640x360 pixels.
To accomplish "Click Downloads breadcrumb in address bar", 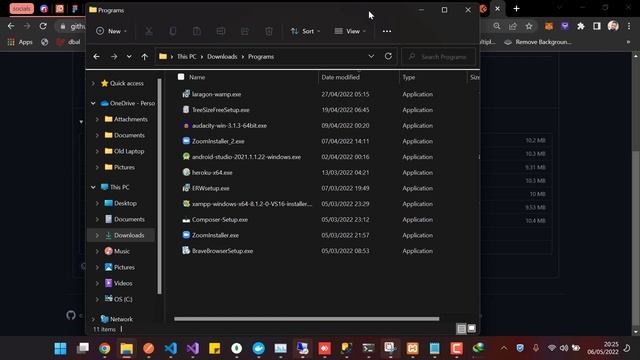I will coord(222,57).
